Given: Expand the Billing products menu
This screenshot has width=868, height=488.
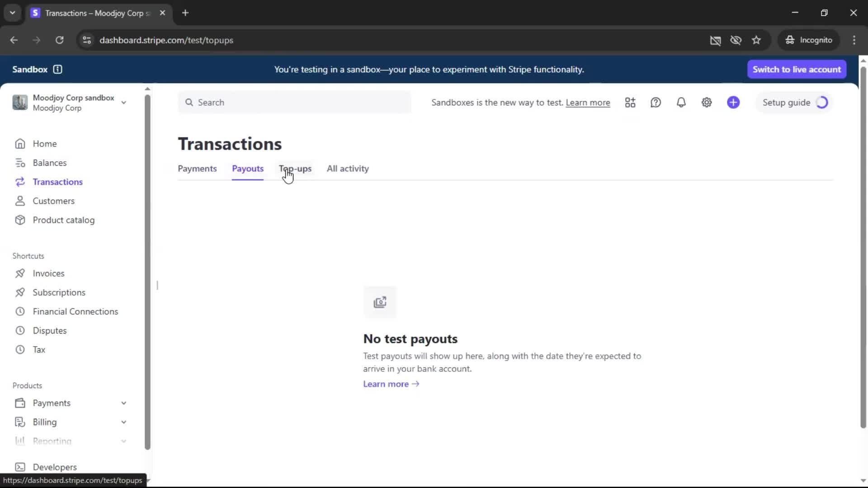Looking at the screenshot, I should click(x=123, y=422).
